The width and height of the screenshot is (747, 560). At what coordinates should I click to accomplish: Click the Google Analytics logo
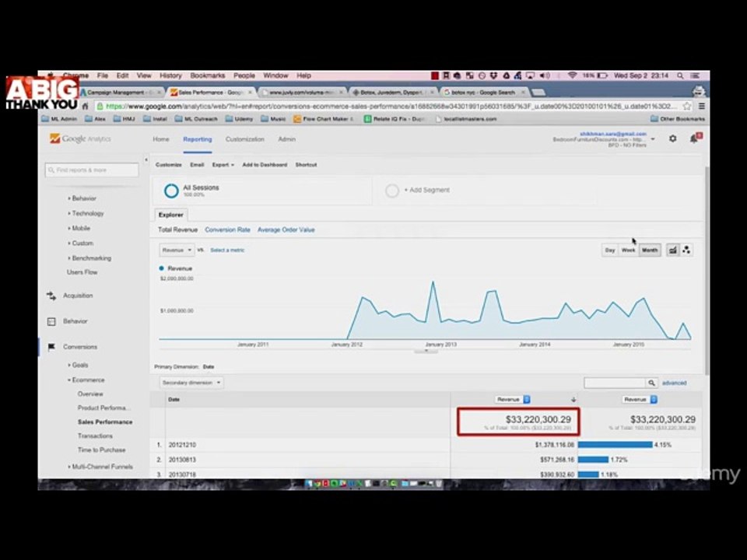[80, 138]
